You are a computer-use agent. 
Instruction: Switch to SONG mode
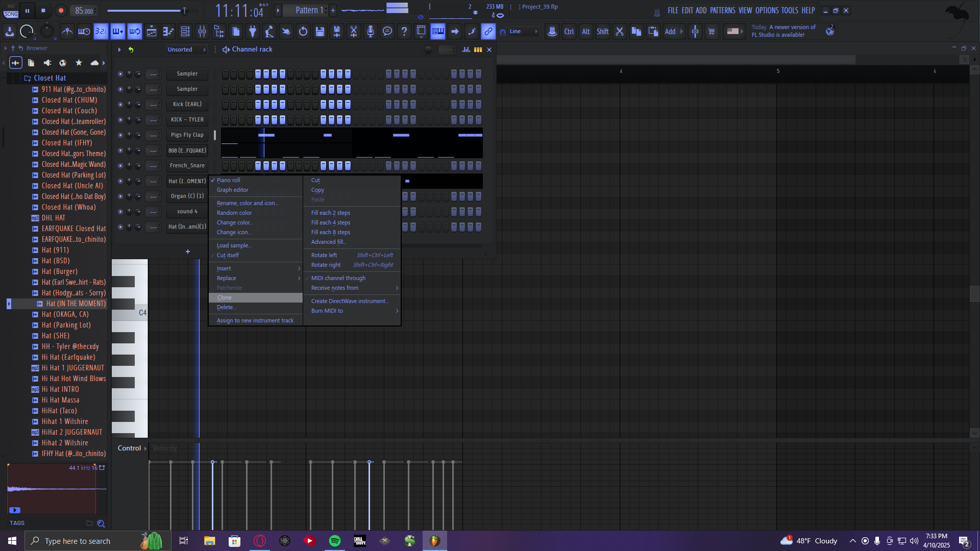[11, 14]
